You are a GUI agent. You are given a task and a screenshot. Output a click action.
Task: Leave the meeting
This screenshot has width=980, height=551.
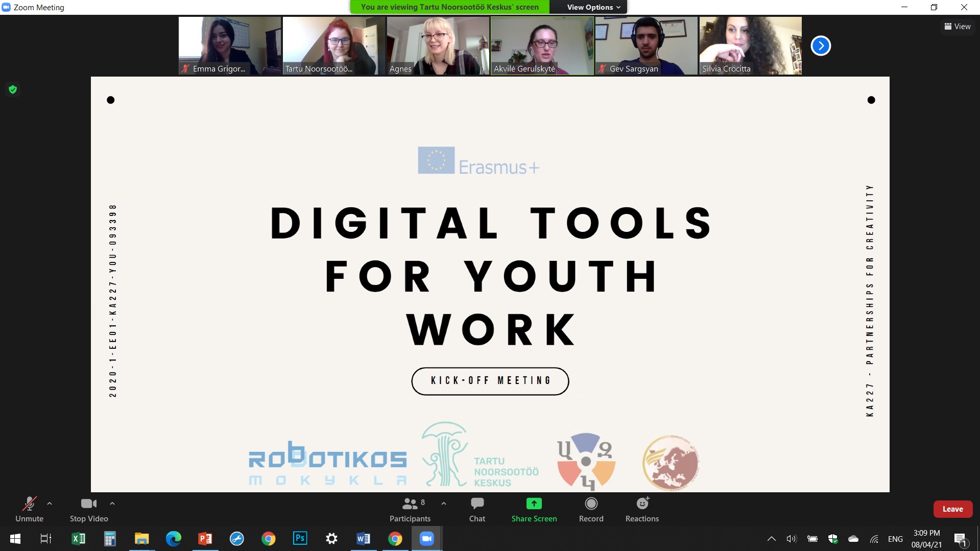coord(952,509)
